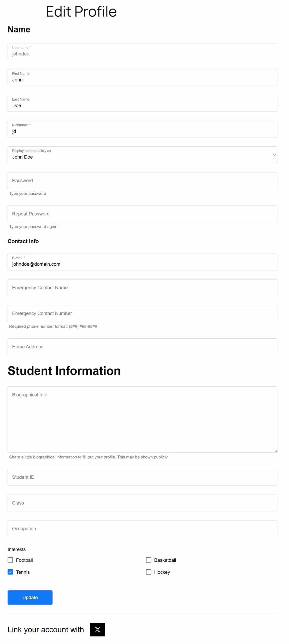The height and width of the screenshot is (644, 289).
Task: Open the Display name publicly as dropdown
Action: tap(142, 155)
